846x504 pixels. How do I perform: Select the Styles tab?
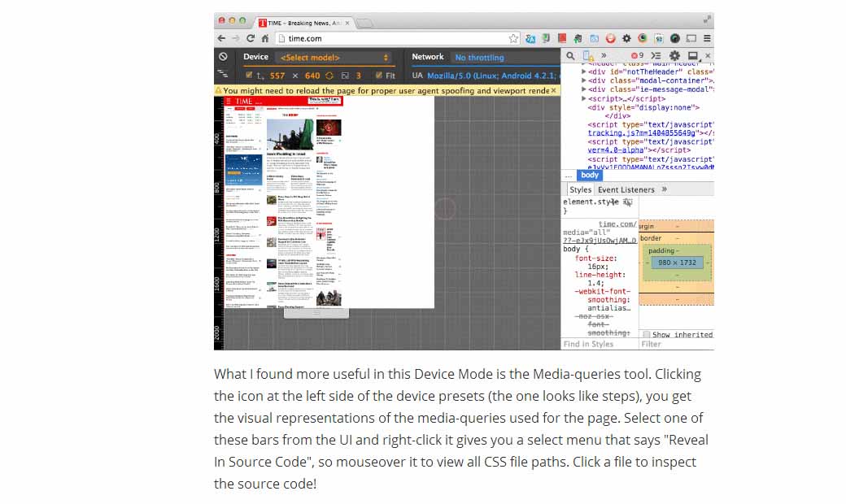580,189
